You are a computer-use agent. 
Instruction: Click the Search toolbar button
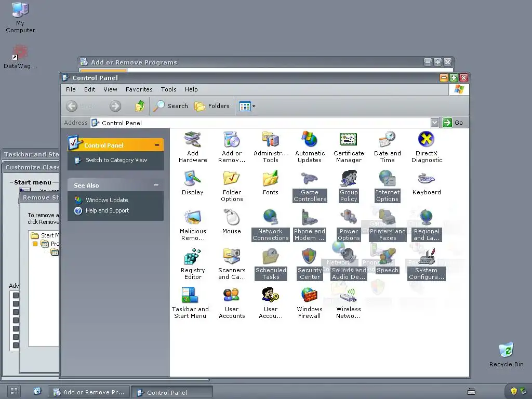click(x=170, y=106)
